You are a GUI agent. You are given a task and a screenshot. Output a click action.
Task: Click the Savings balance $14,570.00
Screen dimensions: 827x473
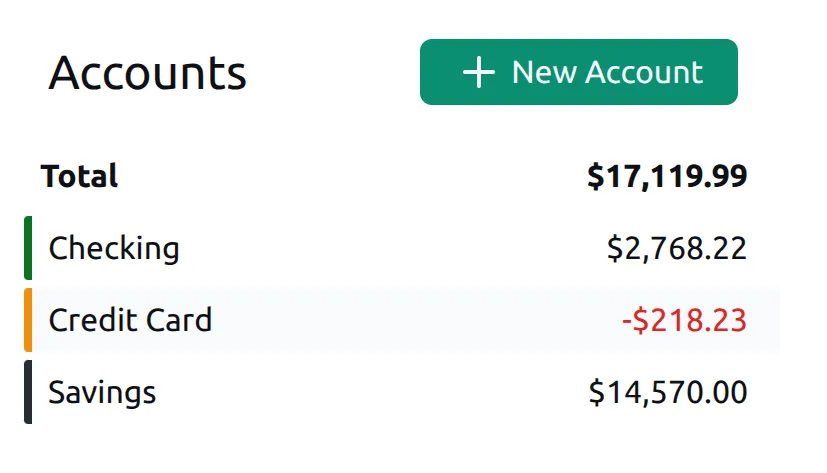[668, 392]
